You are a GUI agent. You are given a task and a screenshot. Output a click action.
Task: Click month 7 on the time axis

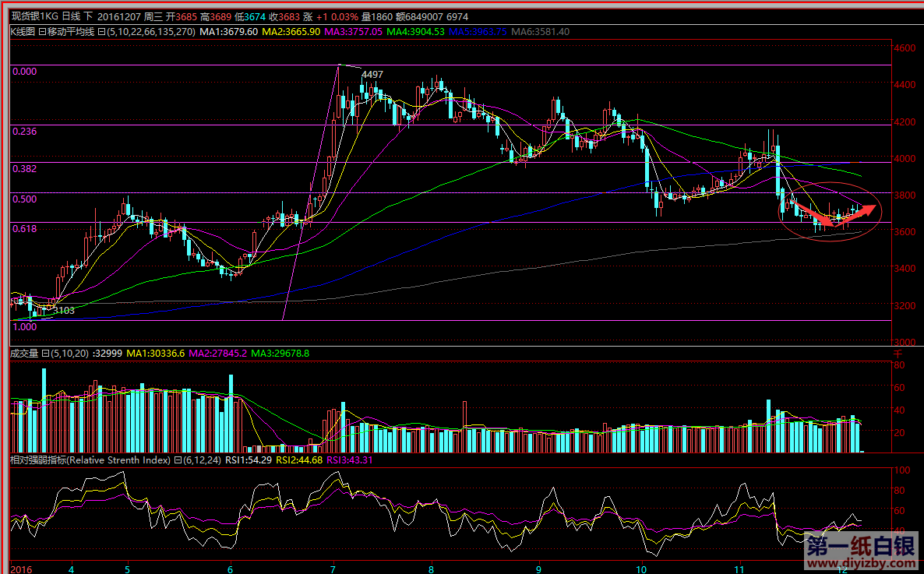[333, 569]
